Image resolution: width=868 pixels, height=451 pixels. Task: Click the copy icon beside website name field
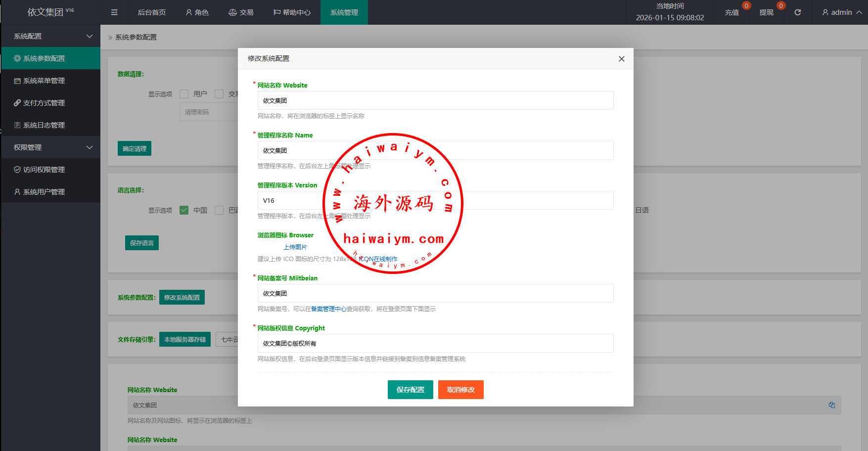tap(831, 405)
